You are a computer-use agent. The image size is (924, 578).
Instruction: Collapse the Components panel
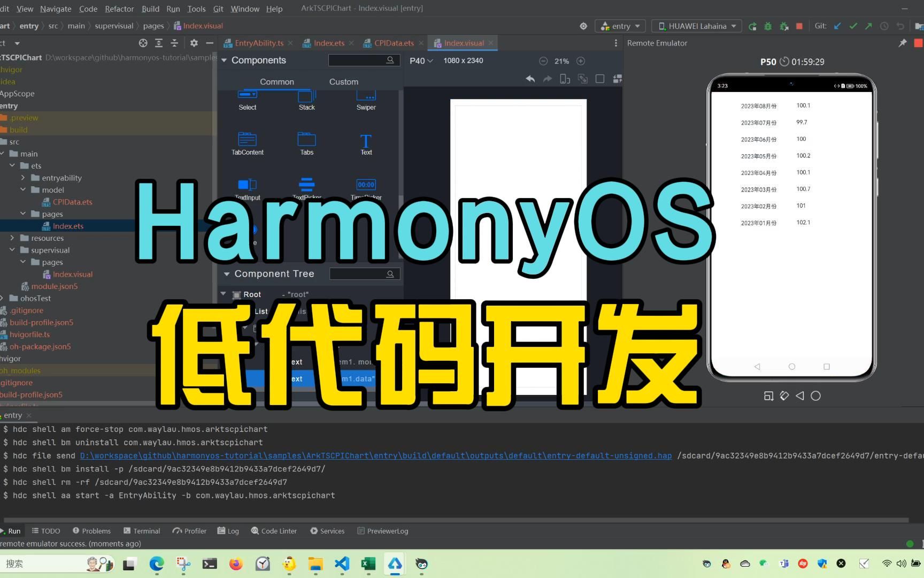(x=224, y=60)
